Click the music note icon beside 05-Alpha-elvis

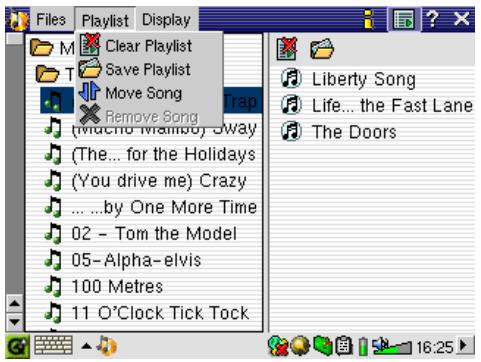[53, 260]
